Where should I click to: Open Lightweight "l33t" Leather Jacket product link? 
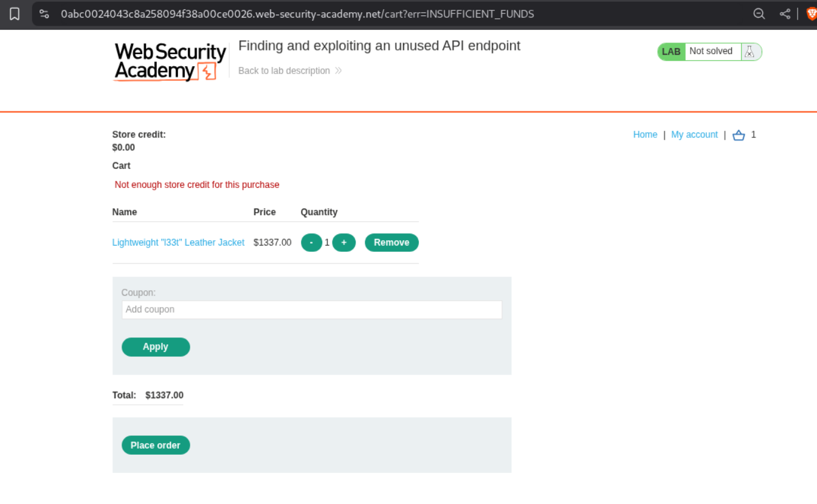point(178,243)
